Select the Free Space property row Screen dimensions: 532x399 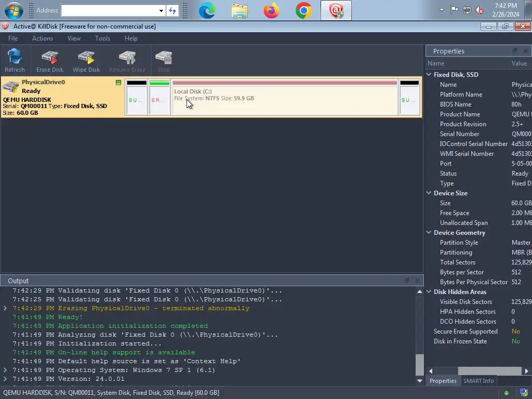pyautogui.click(x=478, y=212)
